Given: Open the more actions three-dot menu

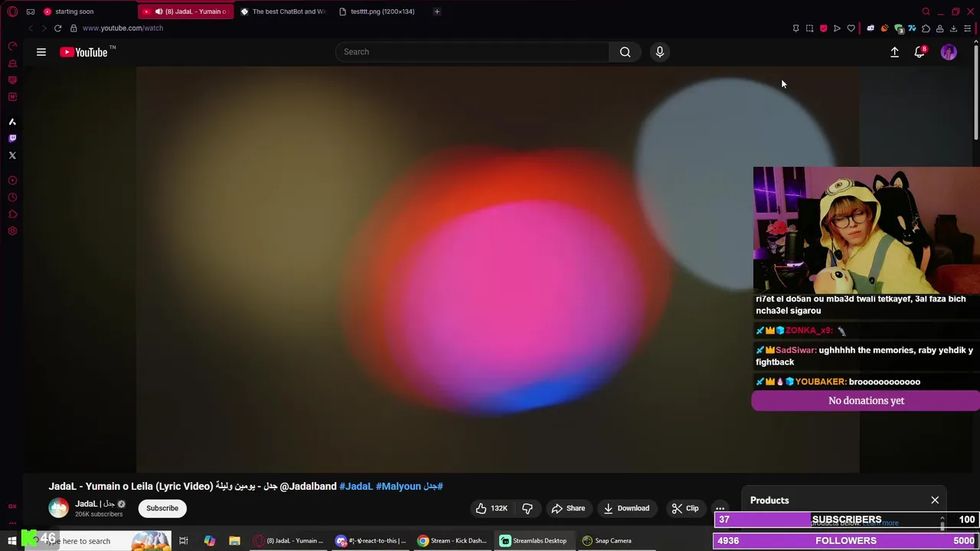Looking at the screenshot, I should coord(720,508).
